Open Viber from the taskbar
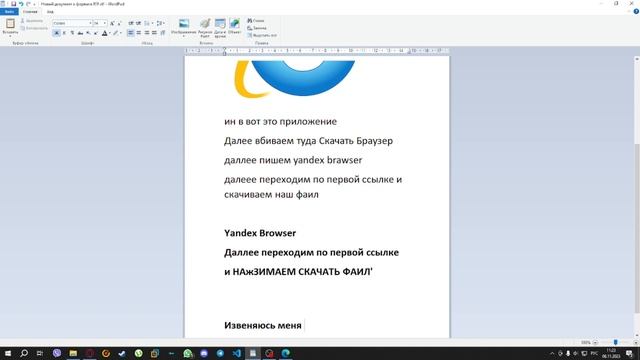 pyautogui.click(x=57, y=353)
